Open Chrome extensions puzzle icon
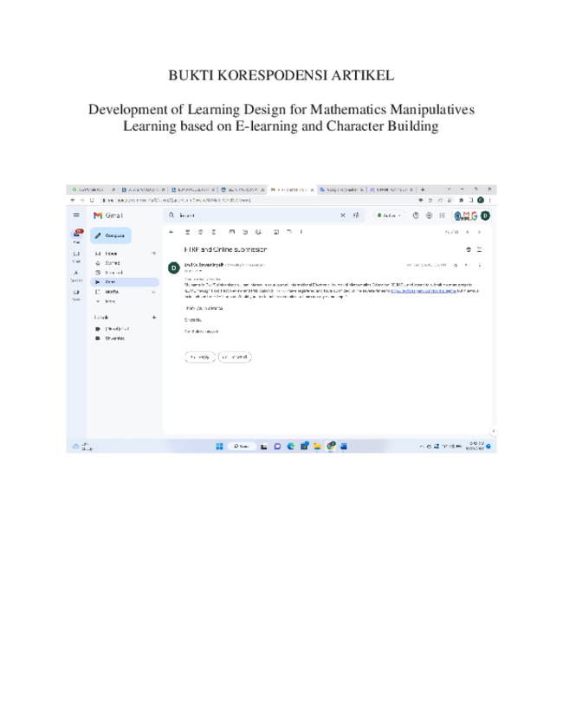Screen dimensions: 563x728 pyautogui.click(x=462, y=201)
